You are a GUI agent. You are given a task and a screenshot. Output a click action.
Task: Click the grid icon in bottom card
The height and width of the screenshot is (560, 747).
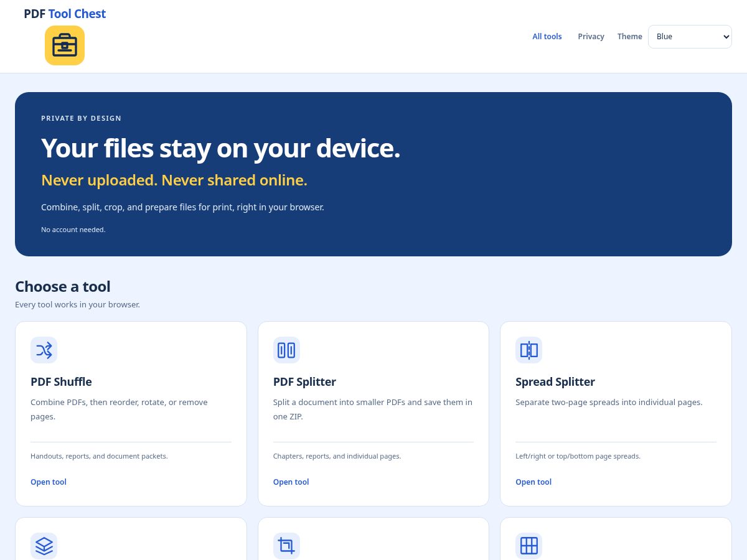click(529, 546)
